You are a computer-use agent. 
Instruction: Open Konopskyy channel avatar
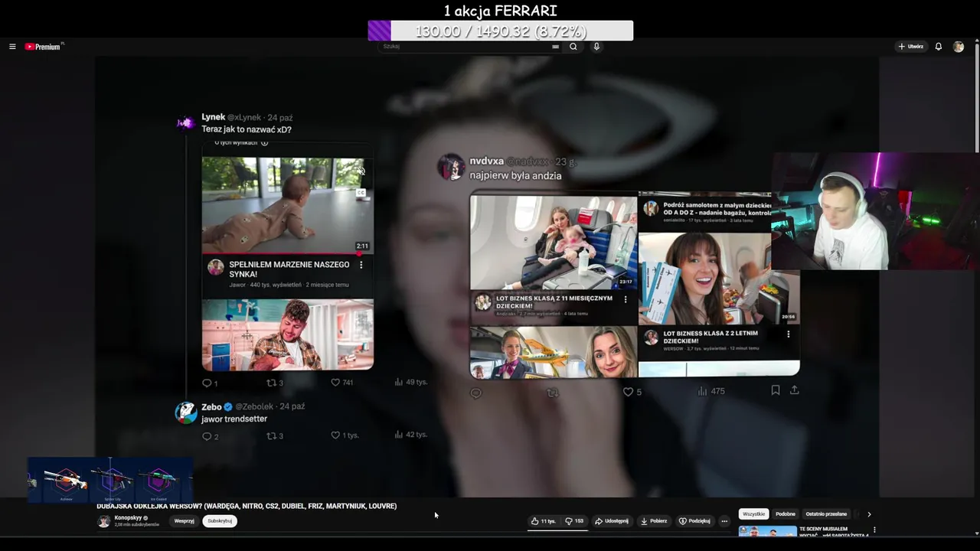pos(103,521)
